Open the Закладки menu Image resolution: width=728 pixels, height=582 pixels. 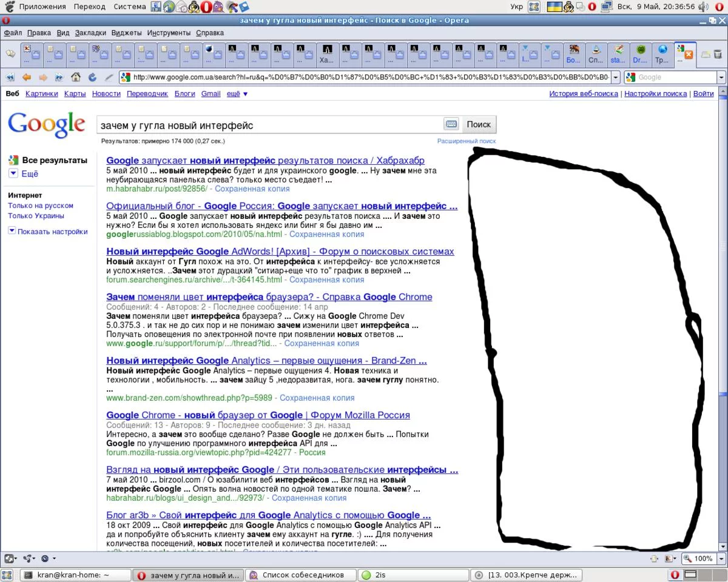90,33
